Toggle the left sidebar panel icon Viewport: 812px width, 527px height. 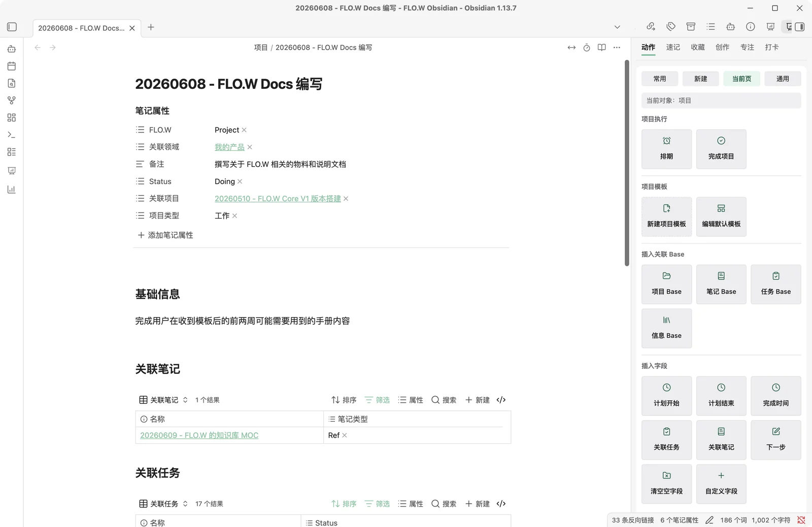tap(12, 27)
